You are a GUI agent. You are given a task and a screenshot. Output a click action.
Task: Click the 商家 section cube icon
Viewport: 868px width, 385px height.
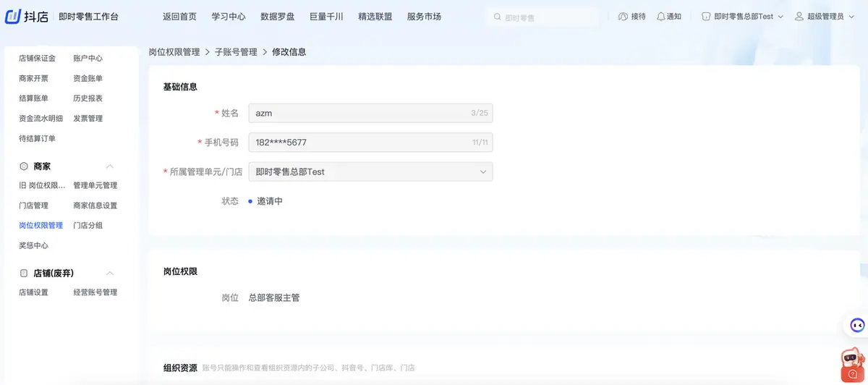24,166
